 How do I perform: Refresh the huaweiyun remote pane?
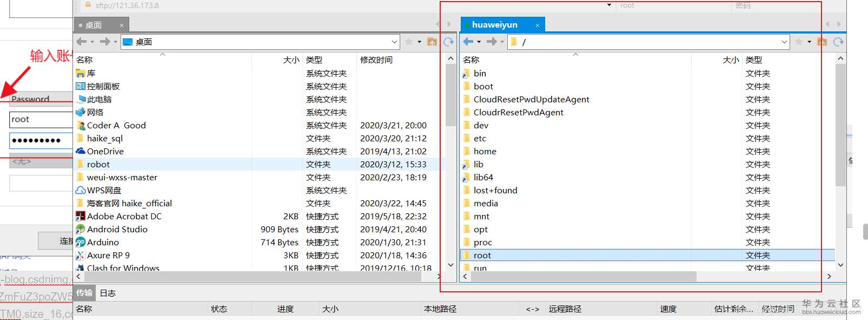[x=838, y=42]
